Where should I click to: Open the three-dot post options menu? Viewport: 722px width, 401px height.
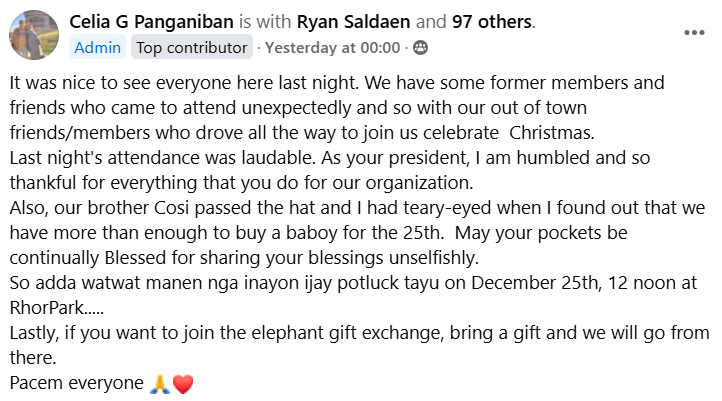[694, 32]
